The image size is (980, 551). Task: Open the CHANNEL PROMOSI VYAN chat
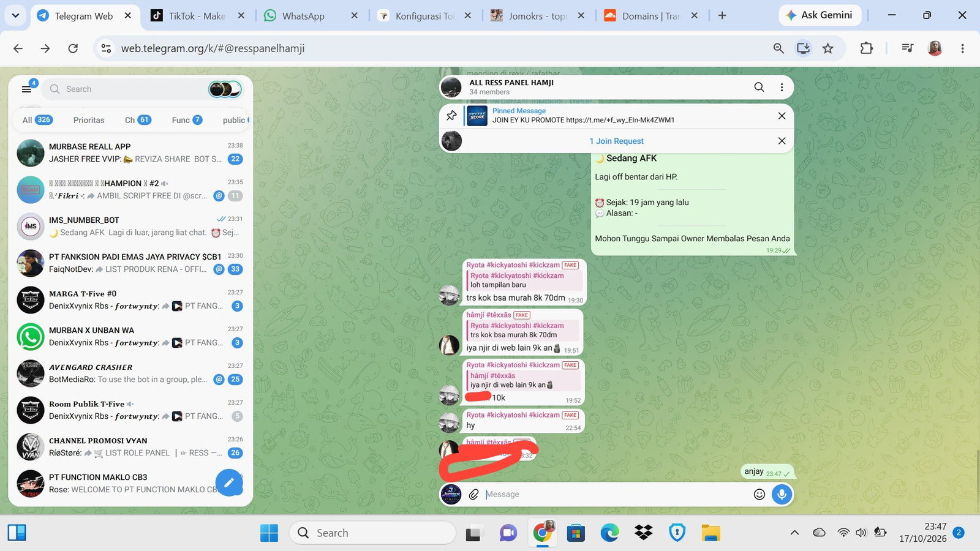click(130, 446)
